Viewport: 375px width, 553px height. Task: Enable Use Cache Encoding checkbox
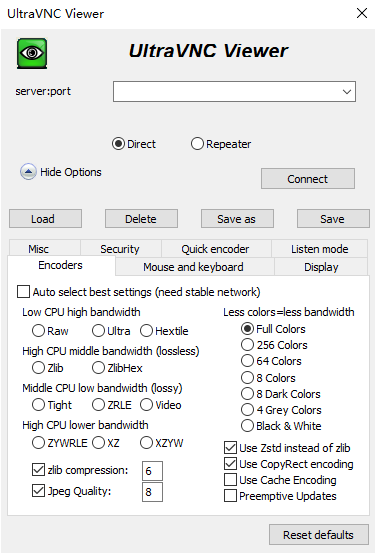[x=230, y=480]
